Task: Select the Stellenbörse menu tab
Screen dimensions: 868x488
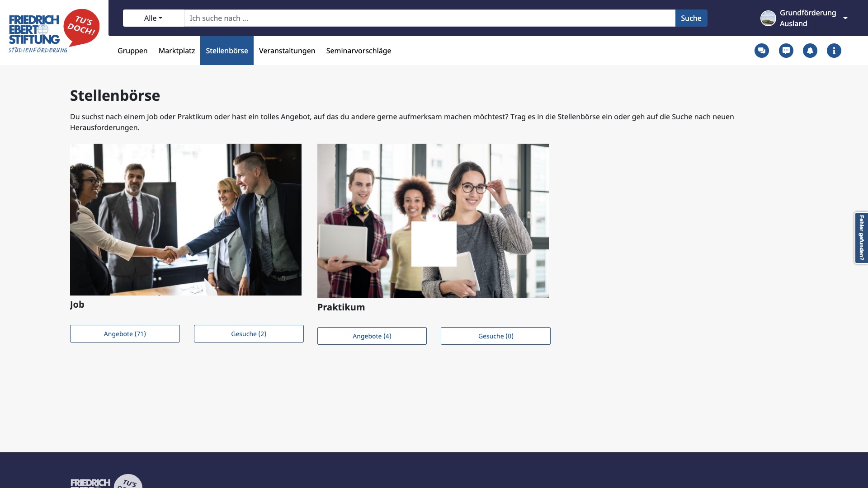Action: 227,51
